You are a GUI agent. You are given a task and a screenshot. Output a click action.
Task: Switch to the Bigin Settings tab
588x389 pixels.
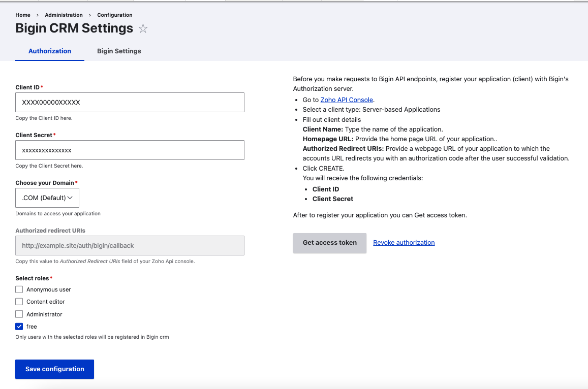(x=119, y=51)
